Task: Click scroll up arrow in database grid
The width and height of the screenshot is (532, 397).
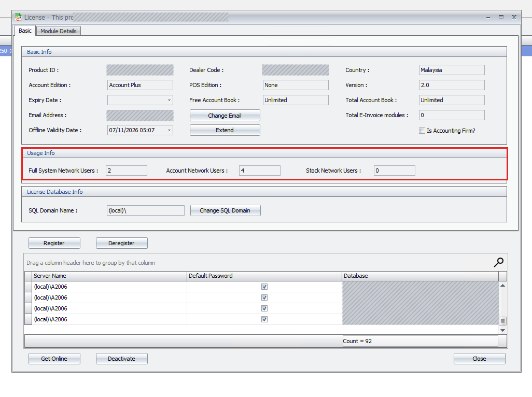Action: click(x=503, y=286)
